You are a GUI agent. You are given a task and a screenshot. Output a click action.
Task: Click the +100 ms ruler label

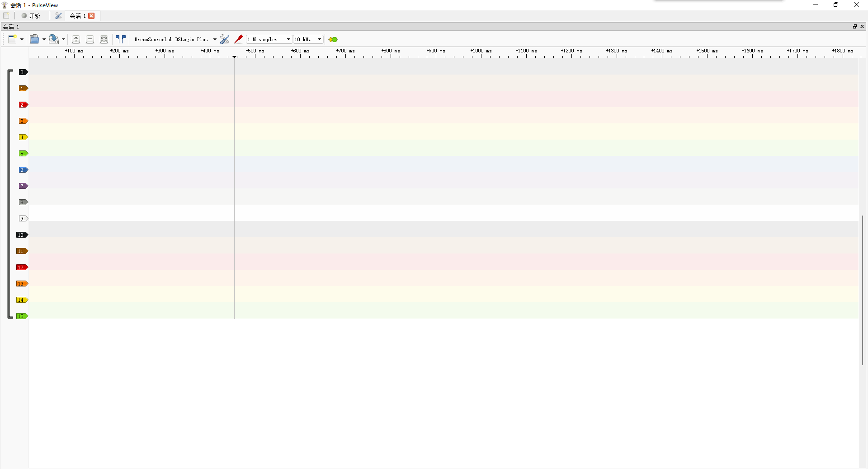(74, 51)
